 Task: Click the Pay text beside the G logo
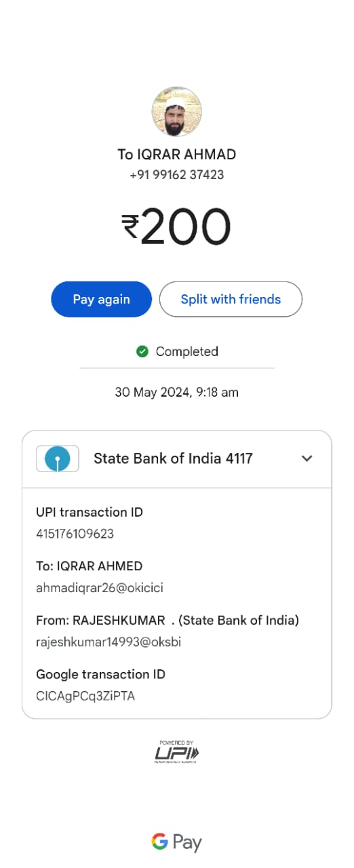[187, 843]
